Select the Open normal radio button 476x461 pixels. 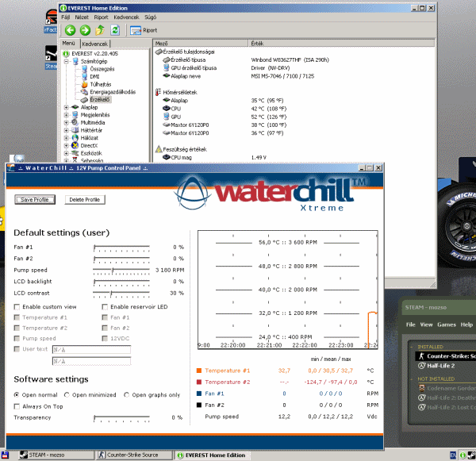[x=17, y=395]
